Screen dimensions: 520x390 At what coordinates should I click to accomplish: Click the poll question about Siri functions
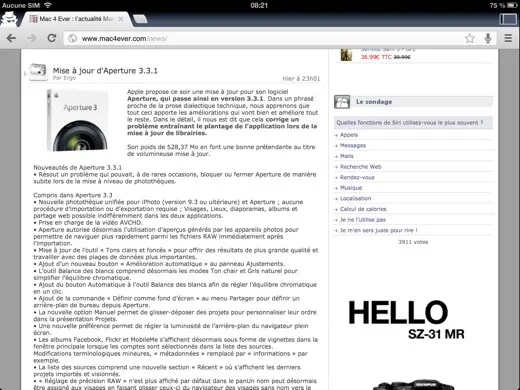[x=410, y=123]
